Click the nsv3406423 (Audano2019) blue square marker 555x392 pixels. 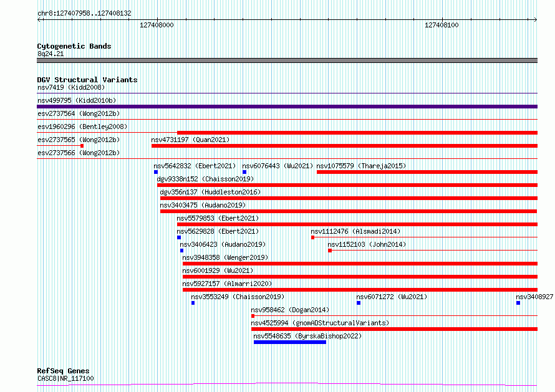[x=181, y=251]
